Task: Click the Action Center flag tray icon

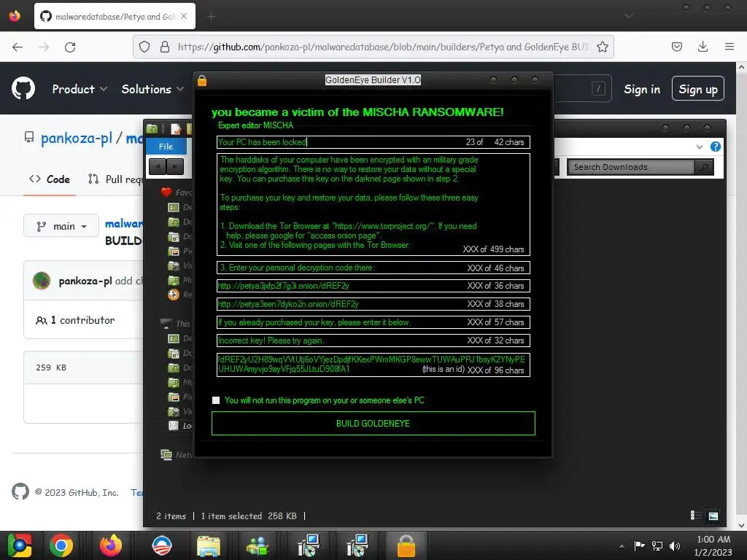Action: tap(640, 545)
